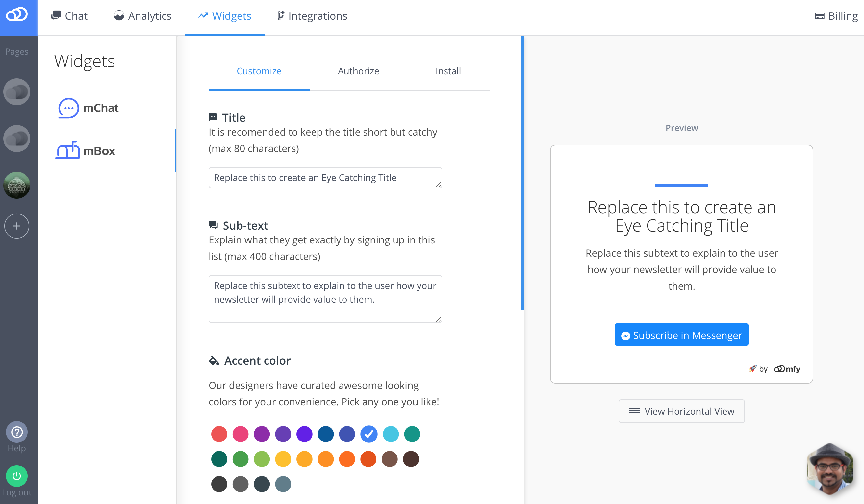Pick the medium grey accent color

tap(240, 484)
